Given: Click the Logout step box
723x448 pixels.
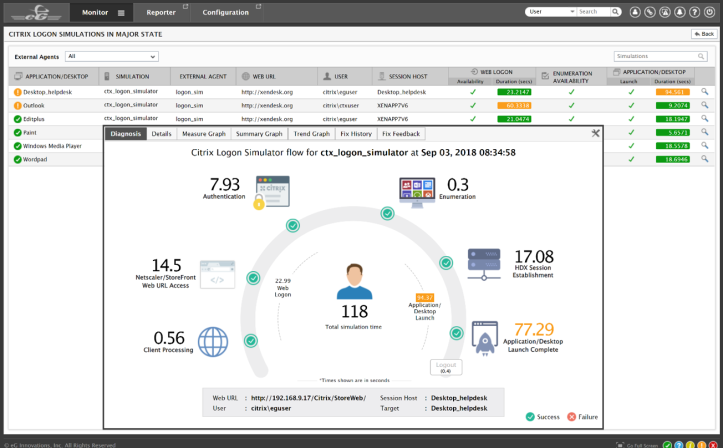Looking at the screenshot, I should point(446,367).
